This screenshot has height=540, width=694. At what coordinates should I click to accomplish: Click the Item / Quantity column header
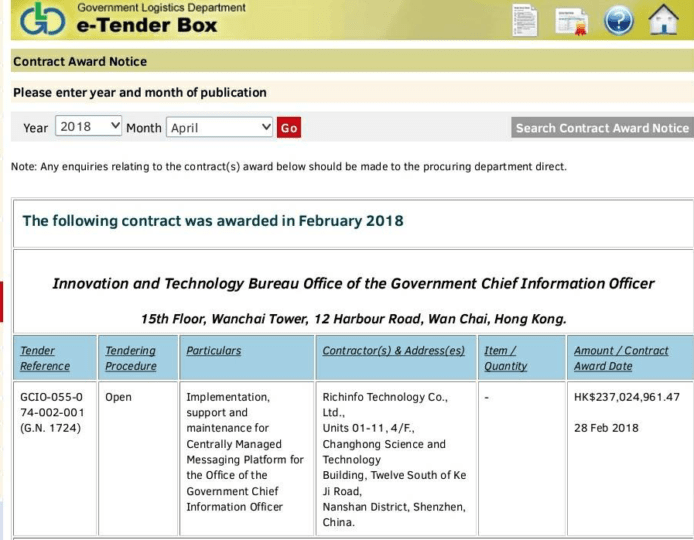(x=505, y=358)
